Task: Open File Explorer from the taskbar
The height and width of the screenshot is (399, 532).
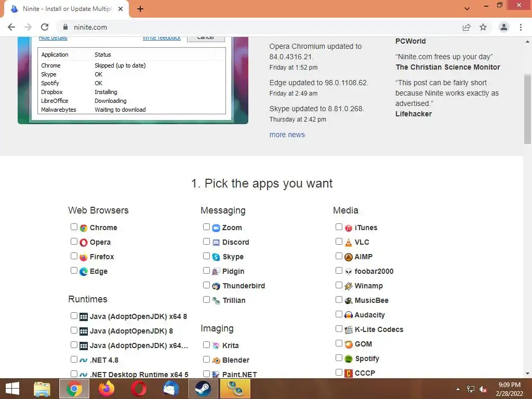Action: pyautogui.click(x=42, y=389)
